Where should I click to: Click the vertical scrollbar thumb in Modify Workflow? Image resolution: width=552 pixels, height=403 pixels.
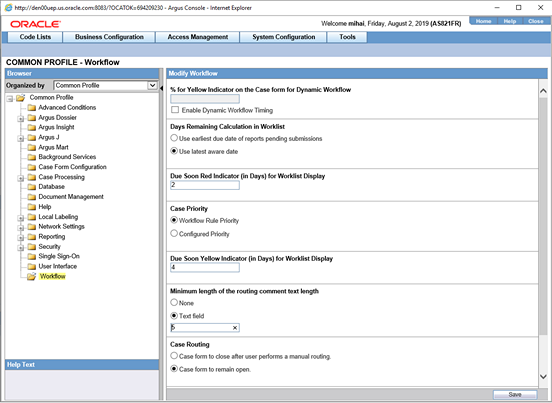543,216
